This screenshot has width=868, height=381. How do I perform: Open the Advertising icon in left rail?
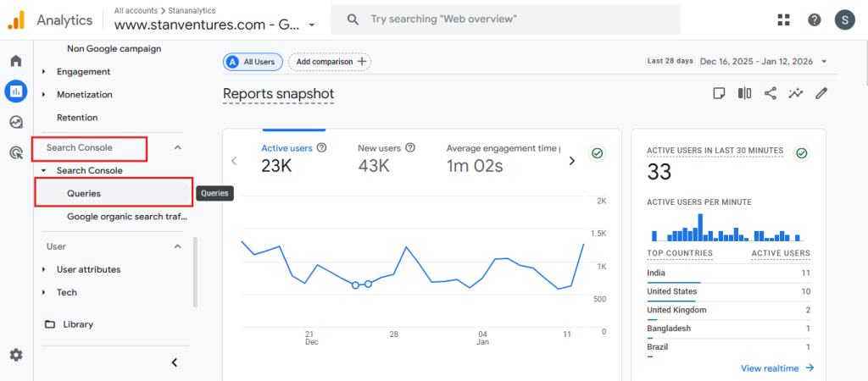[16, 152]
